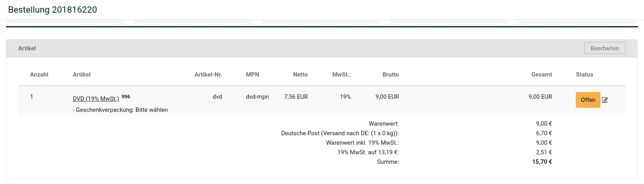Click the MPN column header
This screenshot has width=644, height=184.
pyautogui.click(x=252, y=75)
